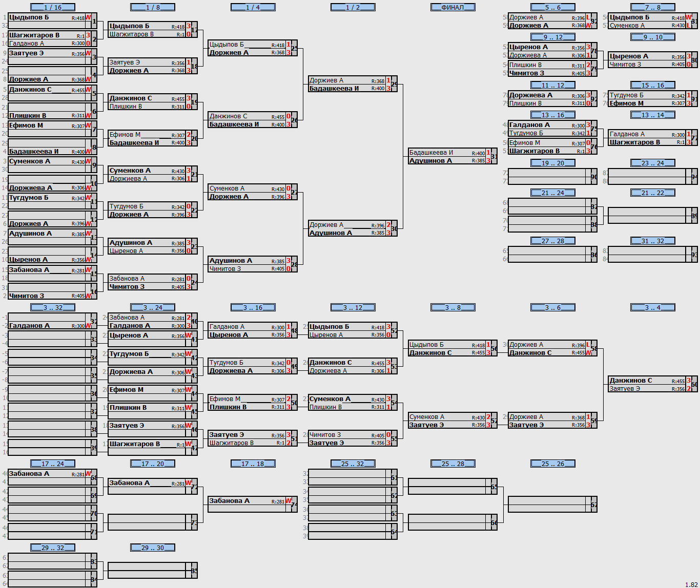This screenshot has height=588, width=700.
Task: Click the "3 .. 16" consolation header
Action: tap(253, 307)
